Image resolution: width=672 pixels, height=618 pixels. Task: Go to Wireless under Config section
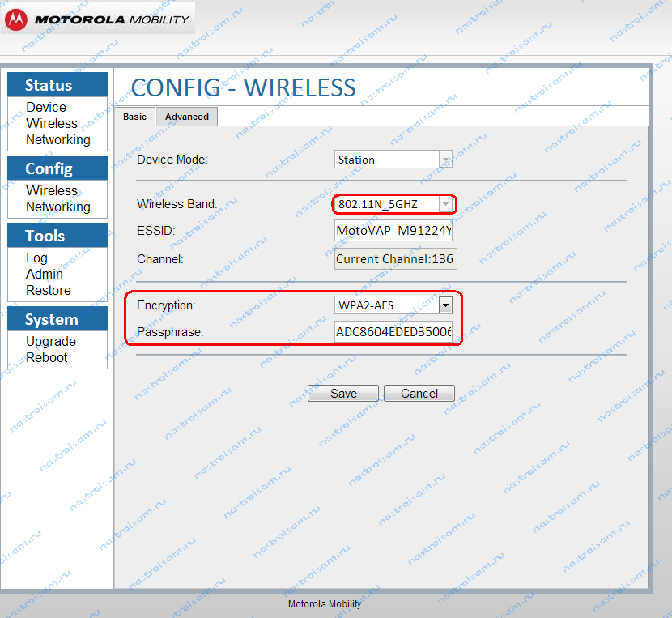coord(52,190)
